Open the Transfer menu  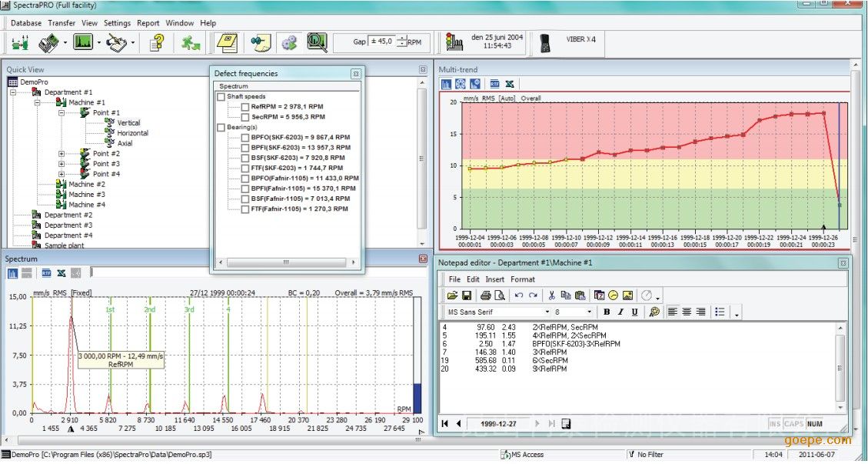point(62,23)
